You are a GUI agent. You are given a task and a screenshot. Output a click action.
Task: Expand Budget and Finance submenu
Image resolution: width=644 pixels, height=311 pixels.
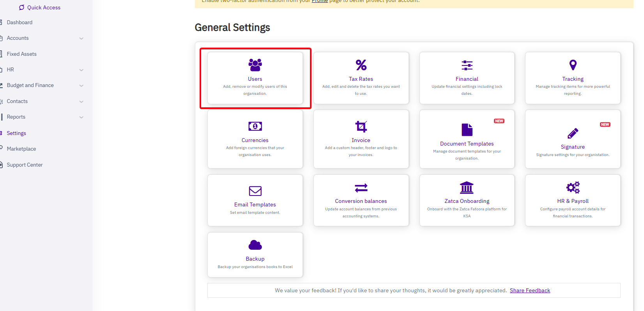tap(81, 85)
